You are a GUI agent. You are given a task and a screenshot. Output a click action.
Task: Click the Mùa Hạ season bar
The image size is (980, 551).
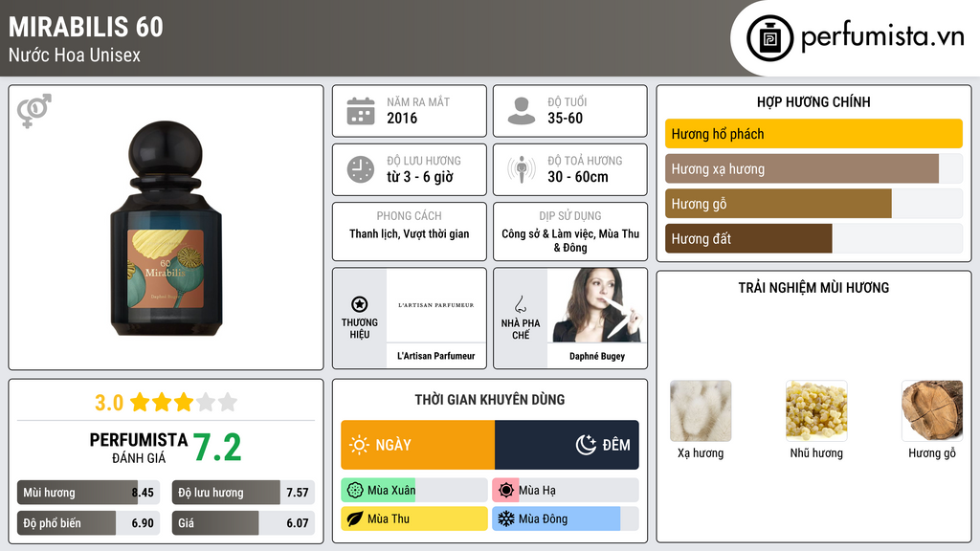(x=566, y=491)
